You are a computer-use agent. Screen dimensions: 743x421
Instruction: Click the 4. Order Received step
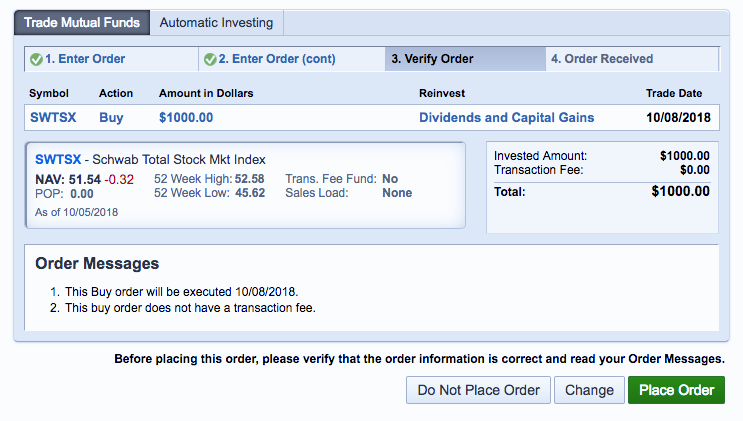tap(601, 59)
